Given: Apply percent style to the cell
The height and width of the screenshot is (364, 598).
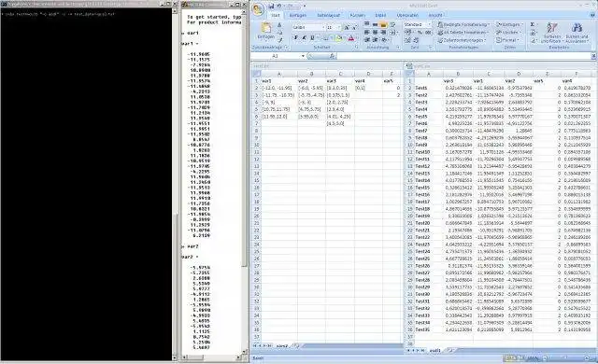Looking at the screenshot, I should coord(420,33).
